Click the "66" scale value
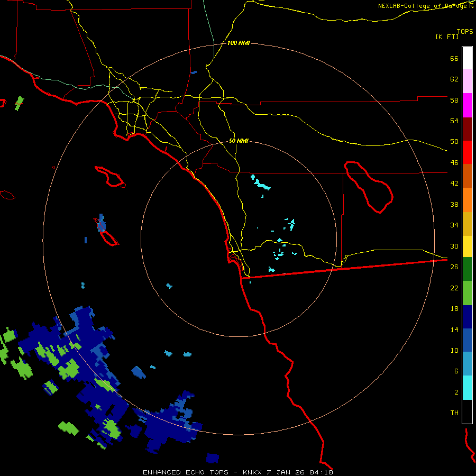This screenshot has height=476, width=476. pos(454,58)
